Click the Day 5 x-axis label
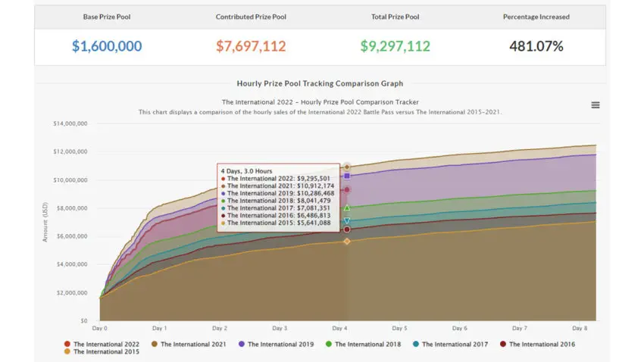 pyautogui.click(x=399, y=329)
